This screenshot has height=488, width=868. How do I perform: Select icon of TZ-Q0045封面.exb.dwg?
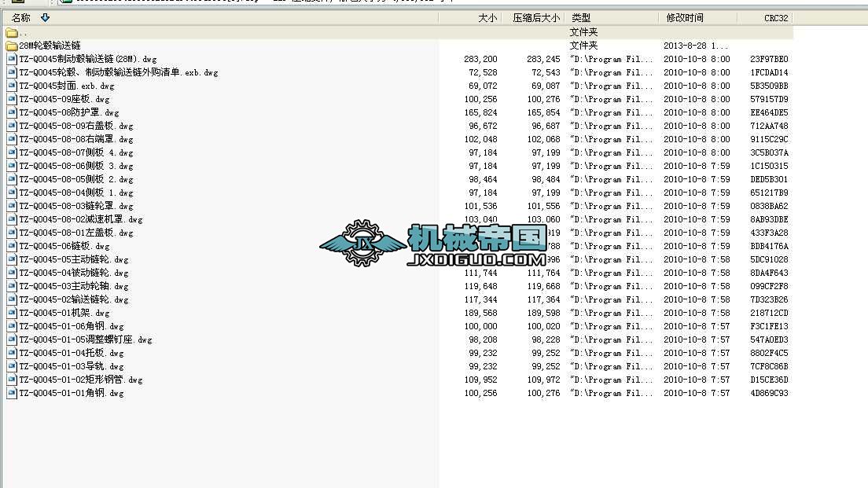pyautogui.click(x=12, y=86)
